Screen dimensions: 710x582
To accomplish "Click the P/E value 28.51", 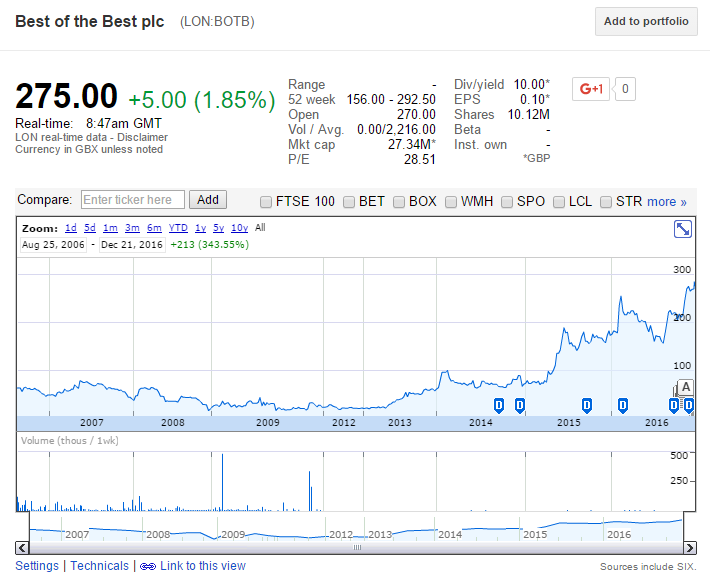I will pyautogui.click(x=420, y=159).
